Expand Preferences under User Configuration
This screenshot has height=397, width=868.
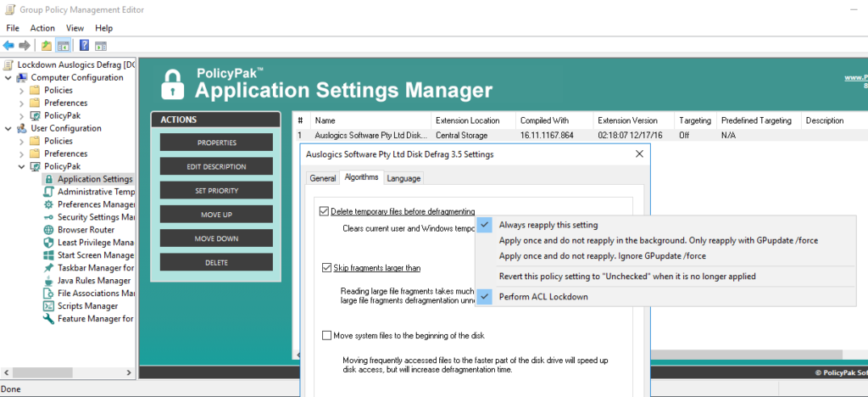(x=21, y=154)
